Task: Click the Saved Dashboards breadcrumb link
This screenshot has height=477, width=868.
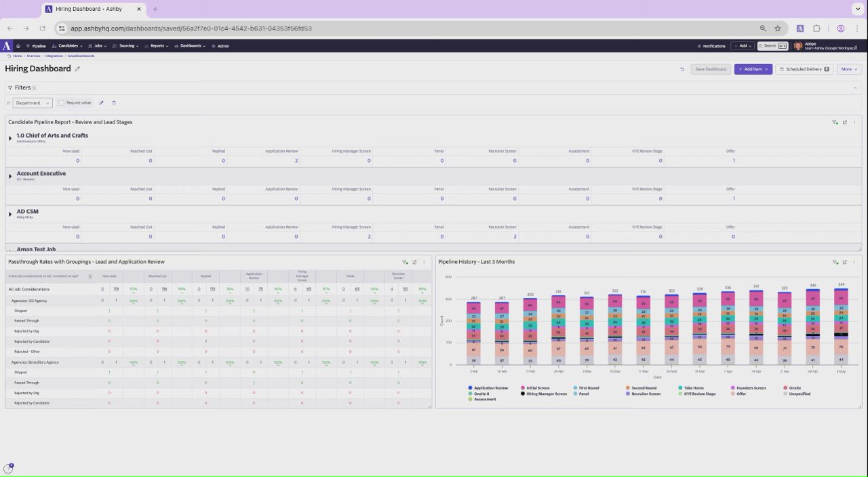Action: 81,56
